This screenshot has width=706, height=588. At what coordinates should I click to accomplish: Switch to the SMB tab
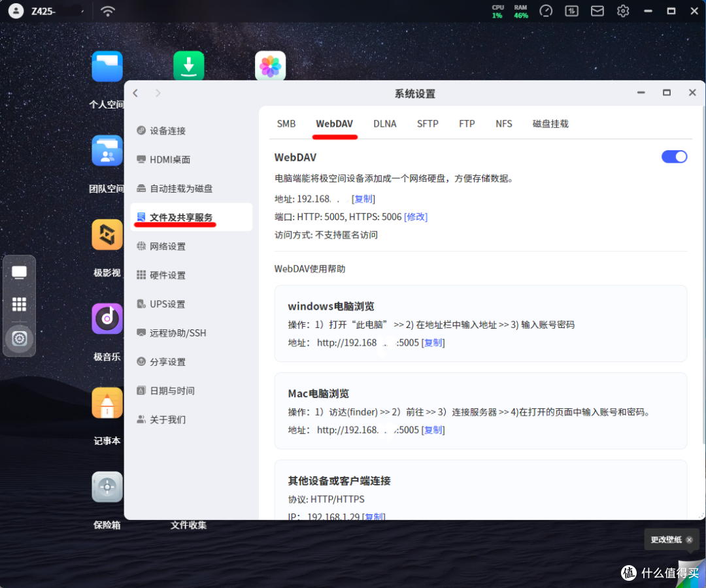pyautogui.click(x=286, y=123)
